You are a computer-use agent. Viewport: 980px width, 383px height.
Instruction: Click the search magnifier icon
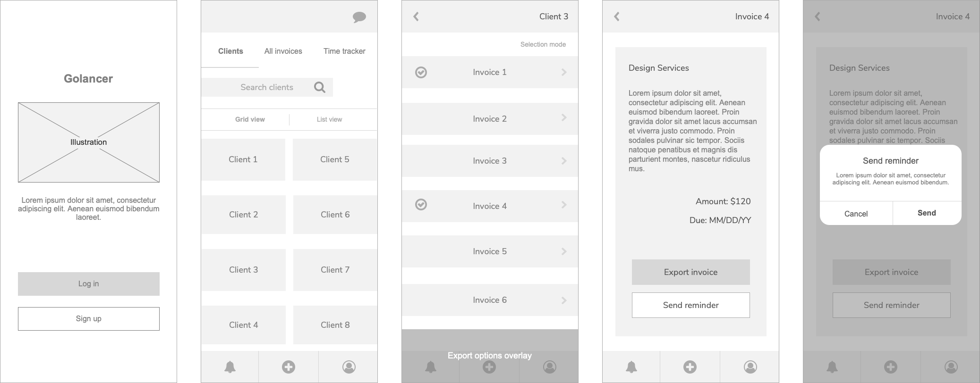320,87
